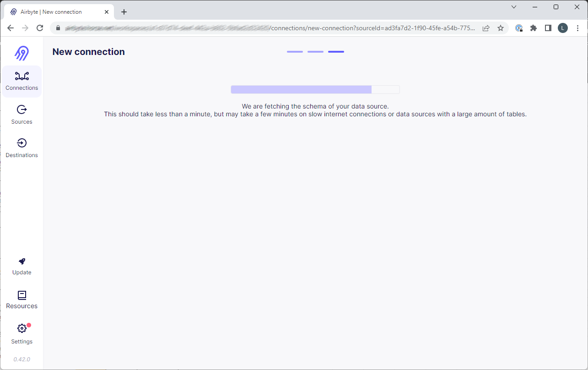The height and width of the screenshot is (370, 588).
Task: Open the browser extensions puzzle icon
Action: click(534, 28)
